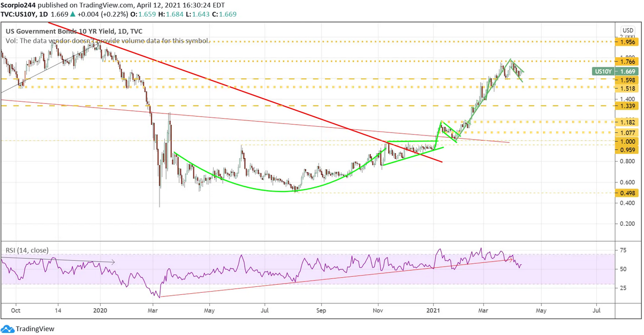Click the 1.077 price level label
The image size is (644, 335).
[627, 133]
